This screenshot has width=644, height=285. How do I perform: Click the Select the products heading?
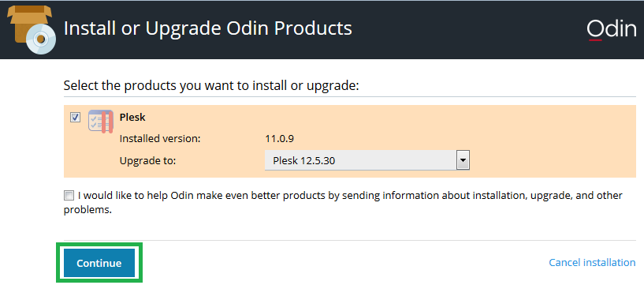[x=211, y=86]
